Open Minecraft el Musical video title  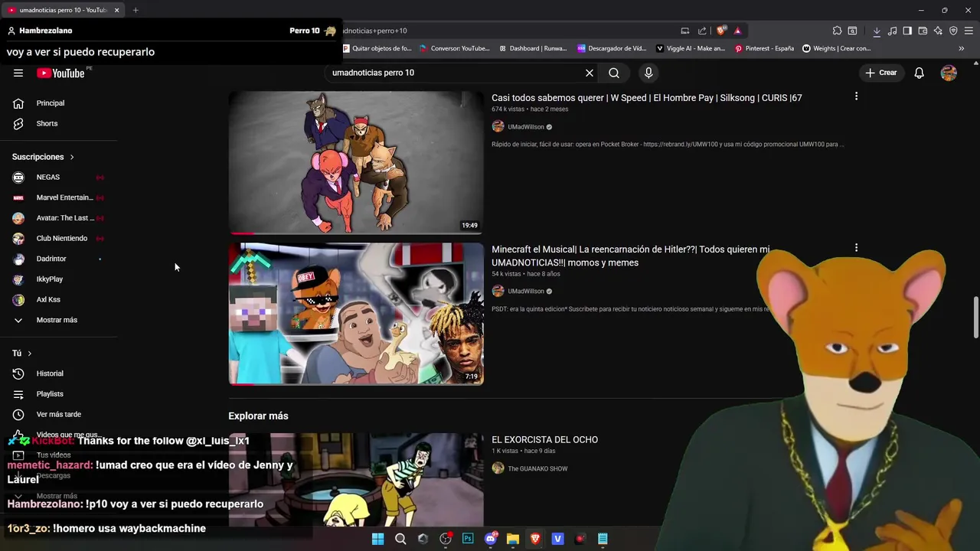click(x=630, y=256)
